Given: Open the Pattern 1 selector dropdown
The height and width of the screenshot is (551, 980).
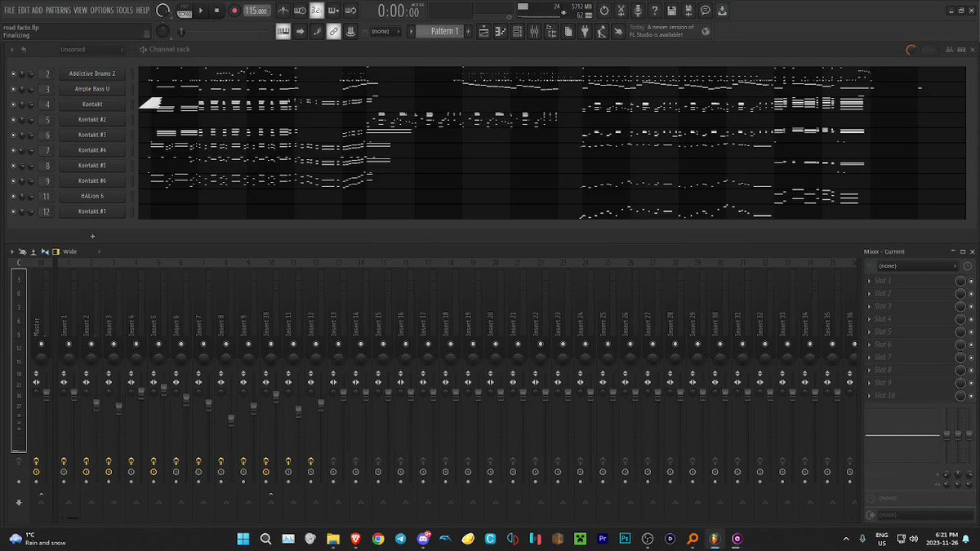Looking at the screenshot, I should coord(441,31).
